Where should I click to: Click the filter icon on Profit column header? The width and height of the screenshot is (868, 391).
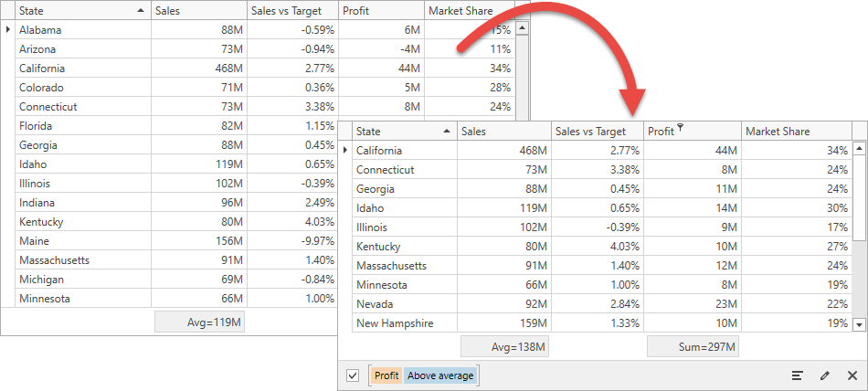[681, 129]
